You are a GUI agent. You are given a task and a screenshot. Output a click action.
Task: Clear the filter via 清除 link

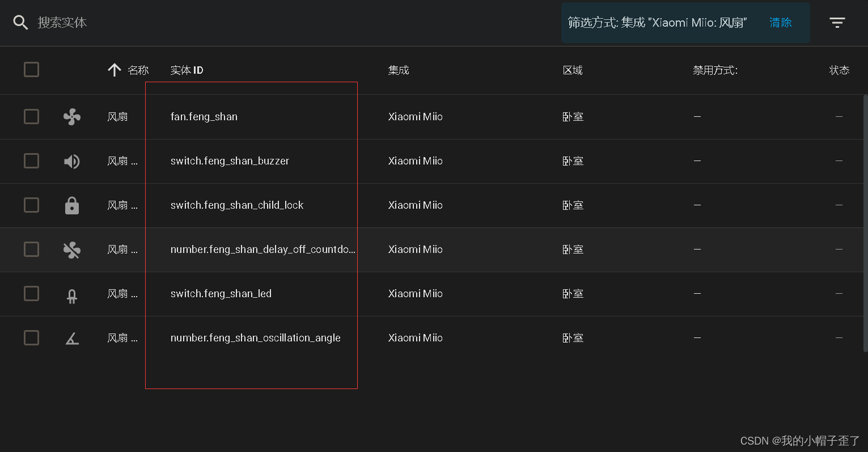(781, 23)
